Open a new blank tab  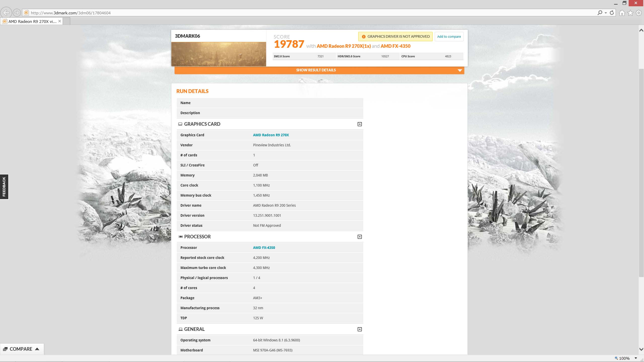click(66, 21)
